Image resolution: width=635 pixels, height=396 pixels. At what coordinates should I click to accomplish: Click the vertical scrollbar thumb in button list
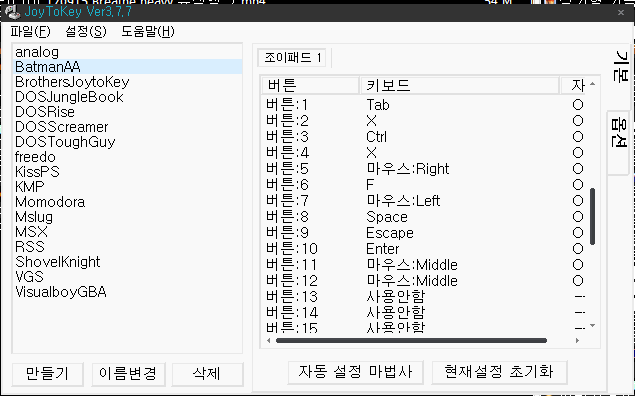click(592, 216)
